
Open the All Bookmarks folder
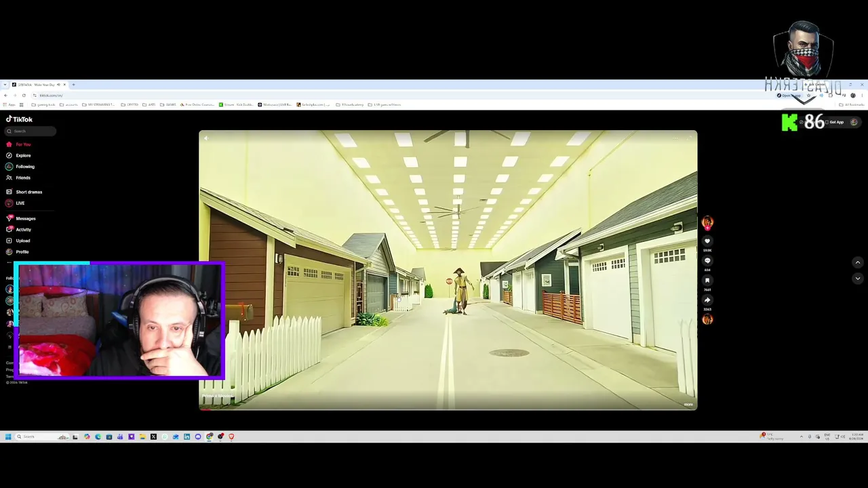pyautogui.click(x=852, y=105)
